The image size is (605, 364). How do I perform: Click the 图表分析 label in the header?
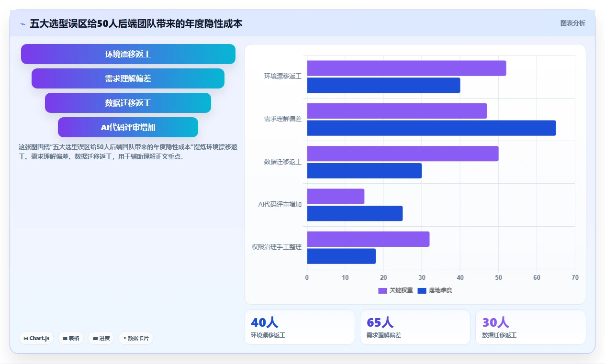pyautogui.click(x=572, y=23)
